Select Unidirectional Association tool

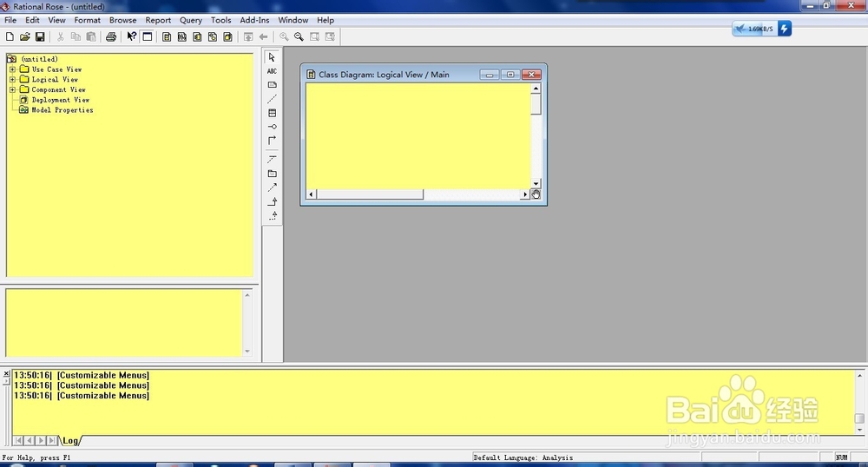[x=272, y=141]
